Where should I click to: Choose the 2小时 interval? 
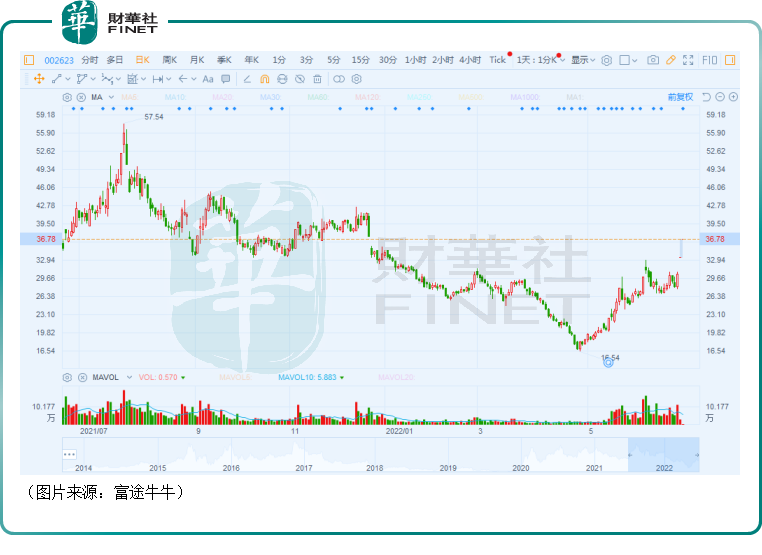click(x=443, y=60)
